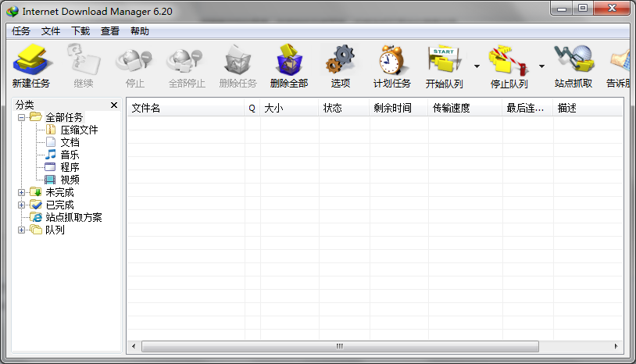Collapse the 全部任务 tree node

point(22,117)
